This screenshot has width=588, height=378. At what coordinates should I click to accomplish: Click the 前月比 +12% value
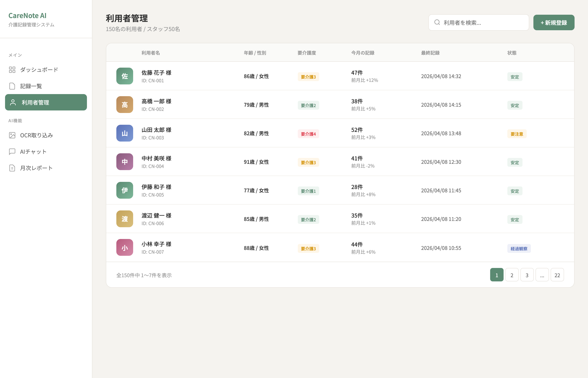364,80
